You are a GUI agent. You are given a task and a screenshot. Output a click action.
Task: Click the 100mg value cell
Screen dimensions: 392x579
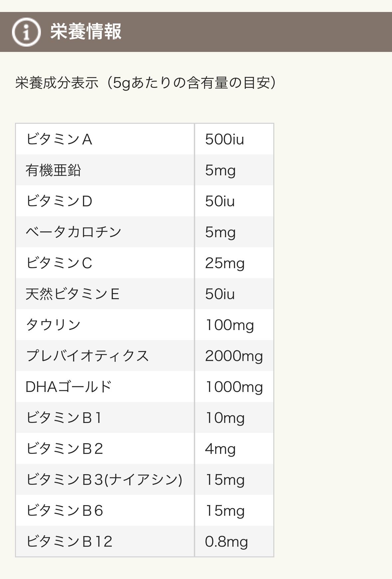coord(229,325)
